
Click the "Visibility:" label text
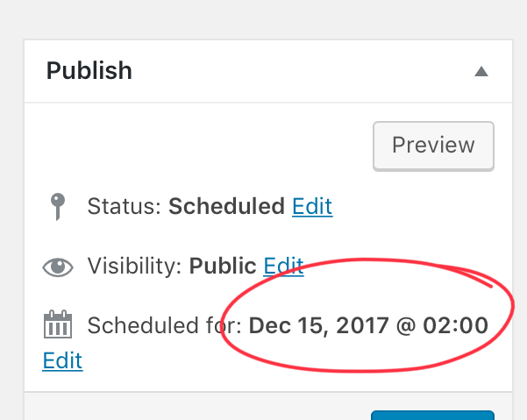click(136, 267)
